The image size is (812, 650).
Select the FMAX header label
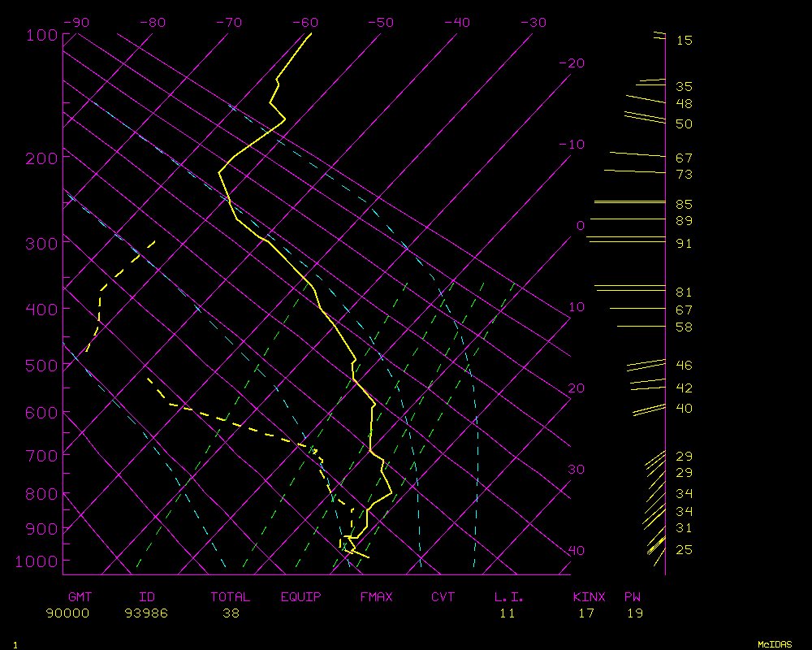coord(376,597)
